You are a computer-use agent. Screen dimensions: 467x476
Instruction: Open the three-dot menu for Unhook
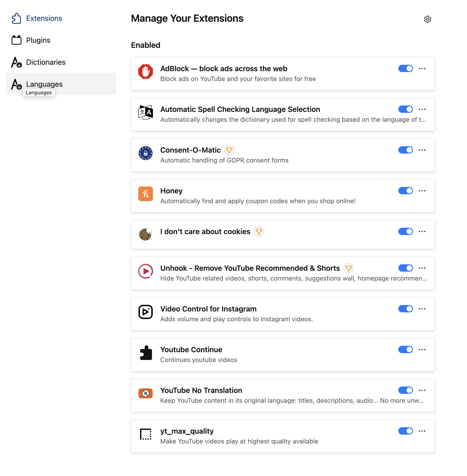coord(422,268)
